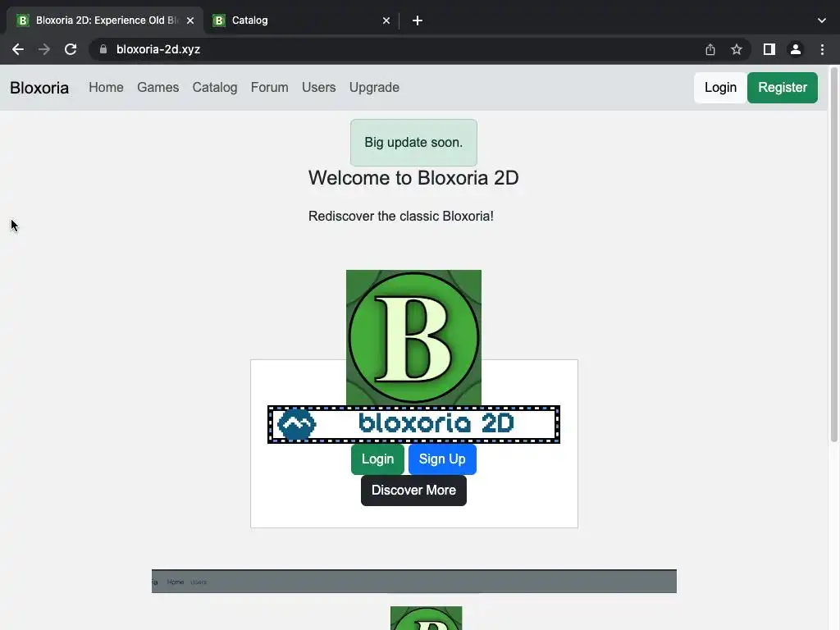
Task: Open the Games nav link
Action: coord(158,87)
